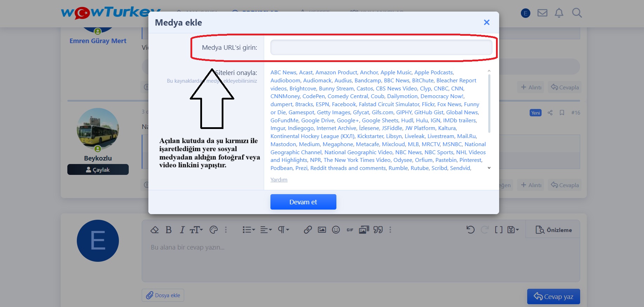644x307 pixels.
Task: Click the Cevap yaz reply button
Action: pyautogui.click(x=554, y=296)
